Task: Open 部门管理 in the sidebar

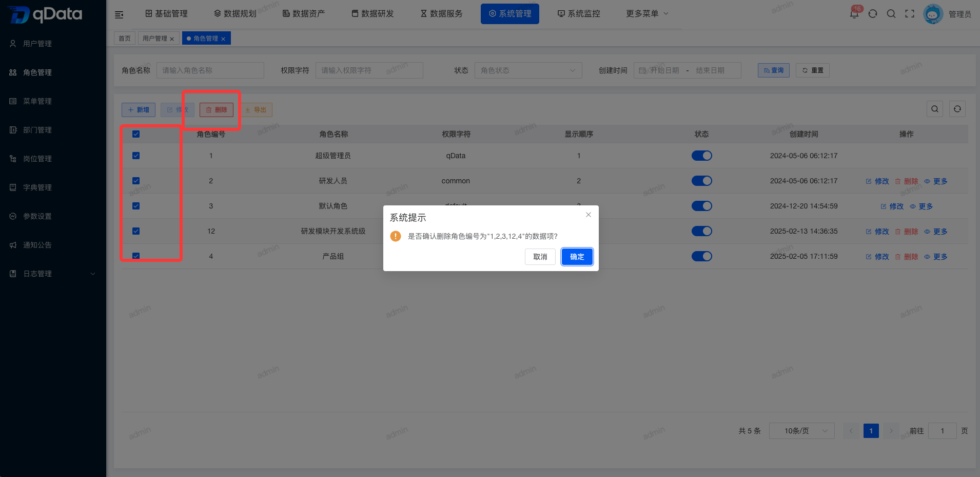Action: [x=53, y=130]
